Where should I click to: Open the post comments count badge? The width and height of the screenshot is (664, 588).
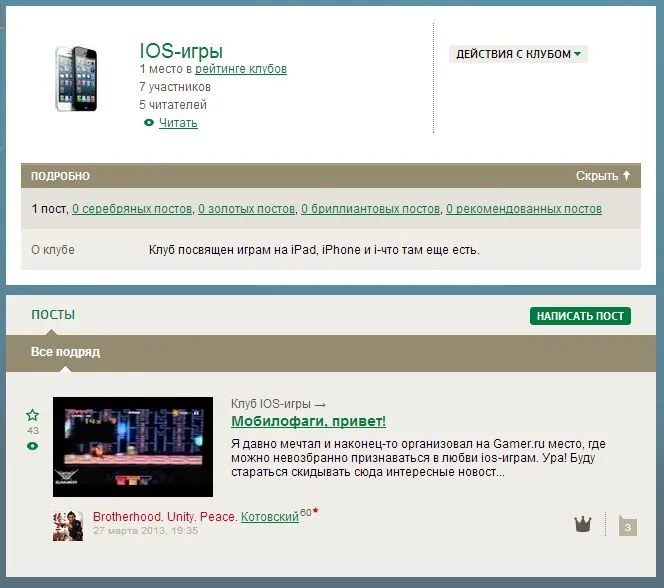pos(627,526)
